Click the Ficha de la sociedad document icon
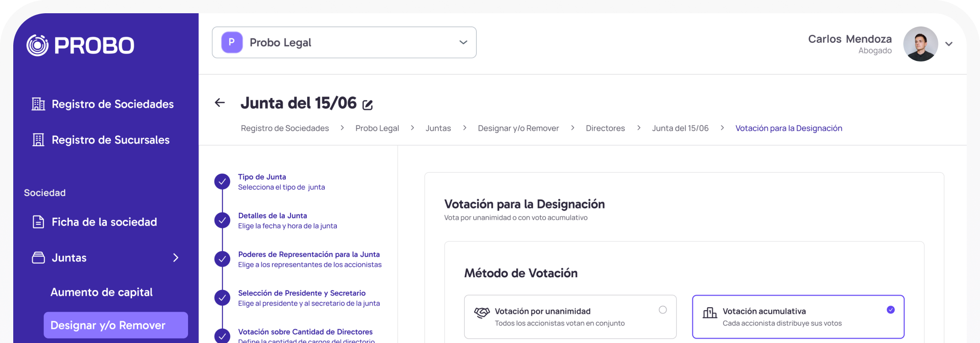 click(x=38, y=222)
